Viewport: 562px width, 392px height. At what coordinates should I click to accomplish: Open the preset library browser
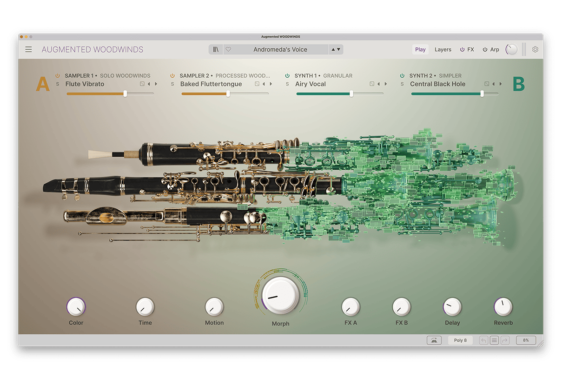[216, 49]
